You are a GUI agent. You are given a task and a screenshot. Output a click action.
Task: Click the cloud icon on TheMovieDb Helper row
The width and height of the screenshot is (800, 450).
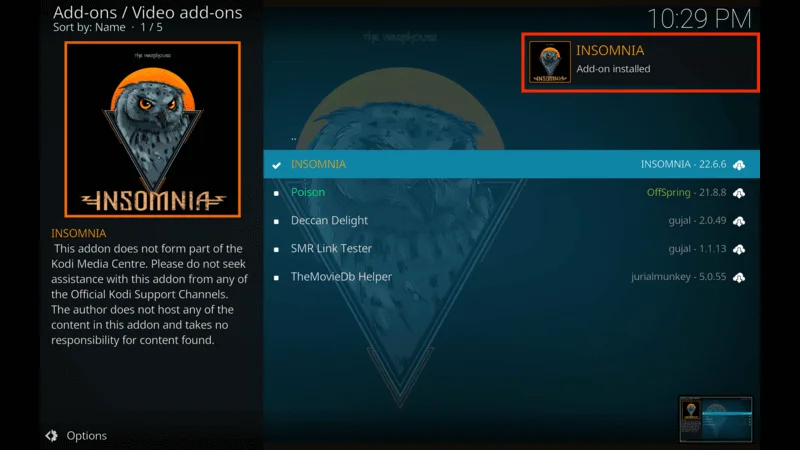[x=739, y=277]
